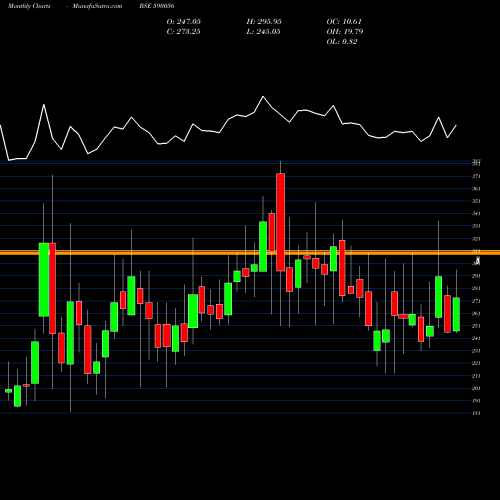Click the 191 price axis label
Screen dimensions: 500x500
pyautogui.click(x=476, y=401)
